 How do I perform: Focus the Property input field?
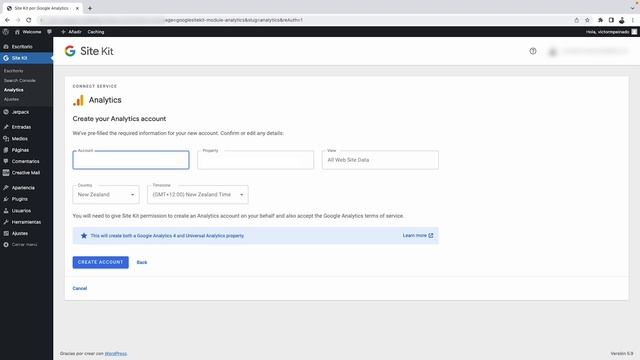pyautogui.click(x=256, y=160)
